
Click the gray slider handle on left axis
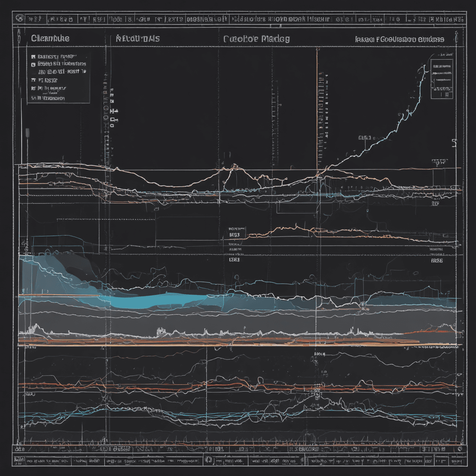[x=27, y=133]
